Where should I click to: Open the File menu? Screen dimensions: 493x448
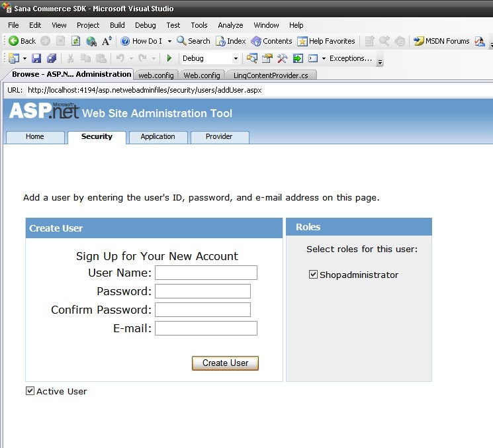point(13,25)
